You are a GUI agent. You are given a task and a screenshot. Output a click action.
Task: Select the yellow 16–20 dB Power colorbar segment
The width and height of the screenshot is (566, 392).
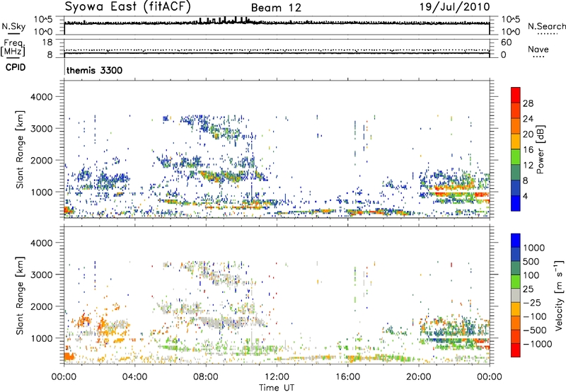click(516, 142)
